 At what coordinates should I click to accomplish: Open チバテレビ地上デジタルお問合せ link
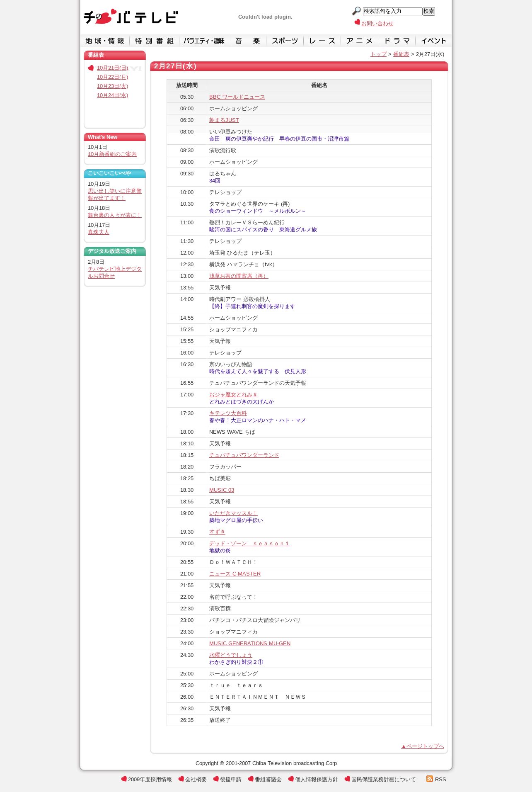(115, 272)
